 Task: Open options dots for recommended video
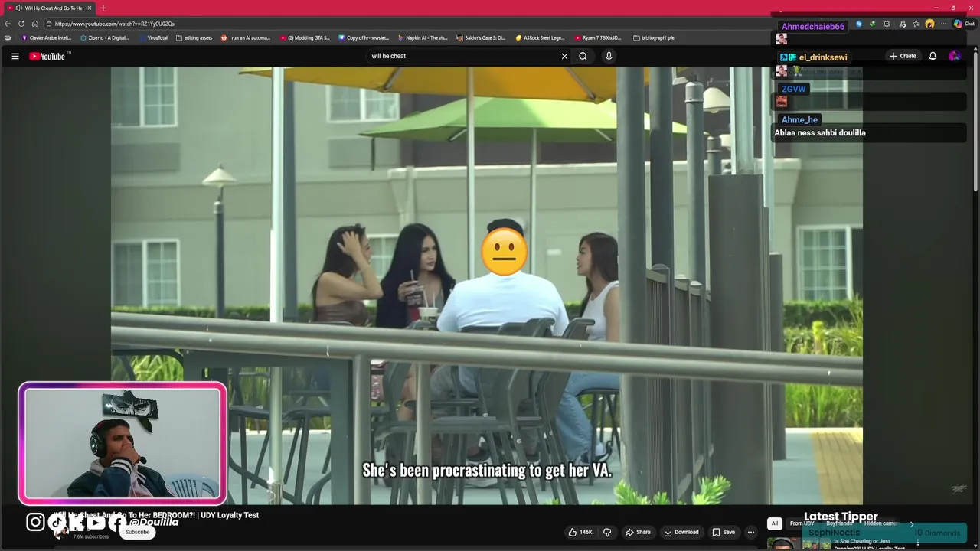tap(918, 543)
